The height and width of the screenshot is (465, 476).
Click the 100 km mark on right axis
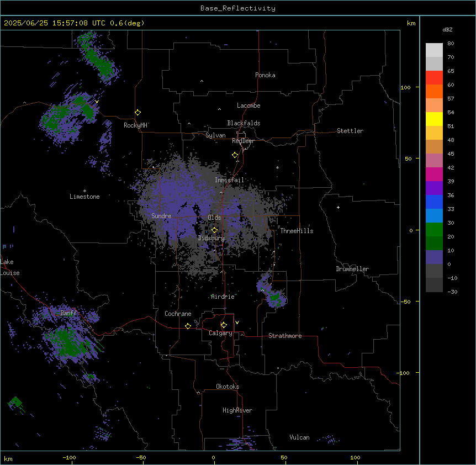pos(405,87)
